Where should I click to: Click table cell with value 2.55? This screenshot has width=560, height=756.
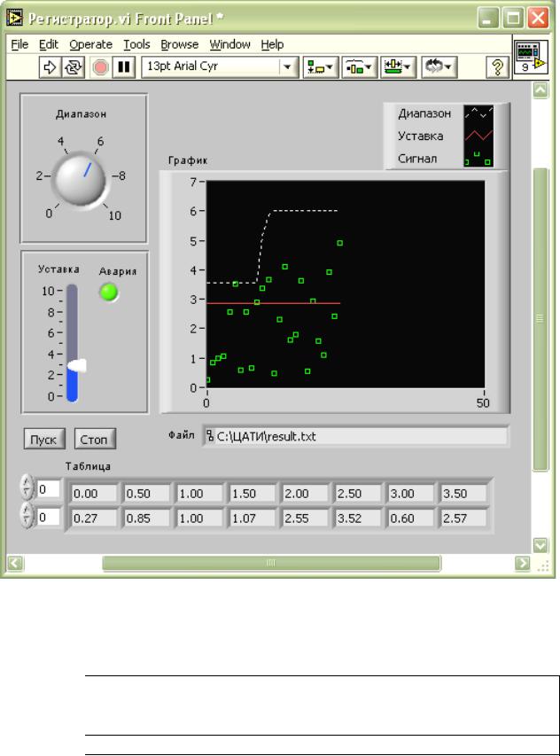tap(306, 518)
